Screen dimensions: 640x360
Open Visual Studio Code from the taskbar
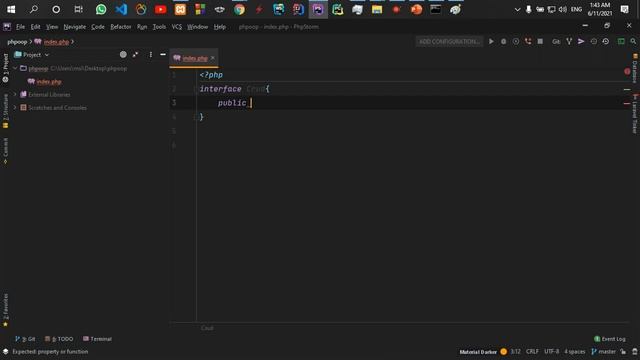[121, 9]
